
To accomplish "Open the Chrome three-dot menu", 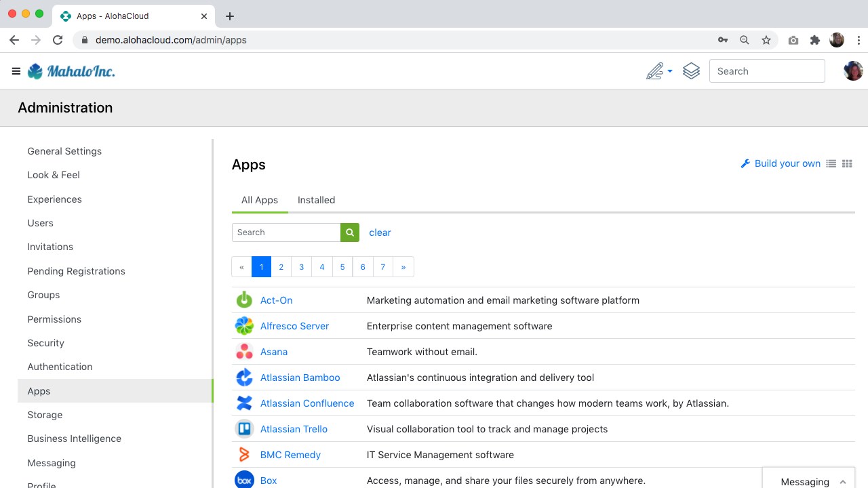I will 859,40.
